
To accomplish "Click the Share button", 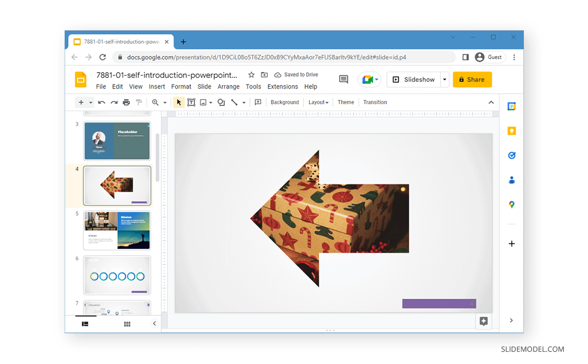I will tap(472, 79).
